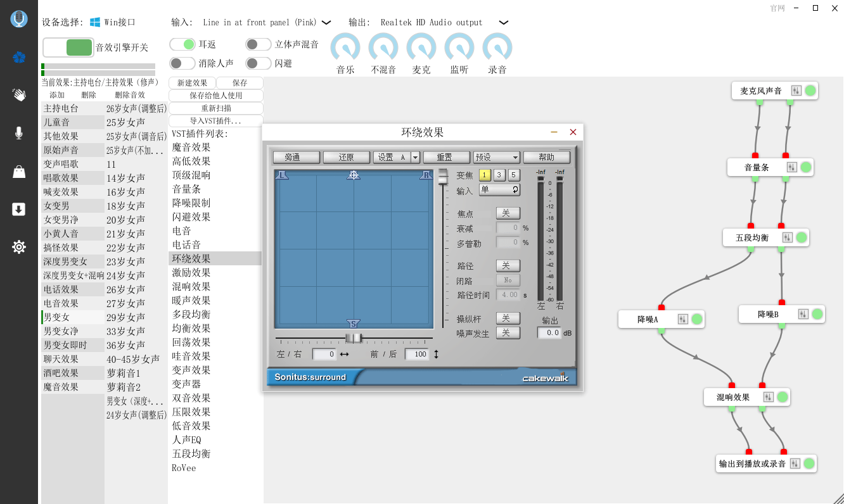
Task: Open the microphone app logo in sidebar
Action: 19,19
